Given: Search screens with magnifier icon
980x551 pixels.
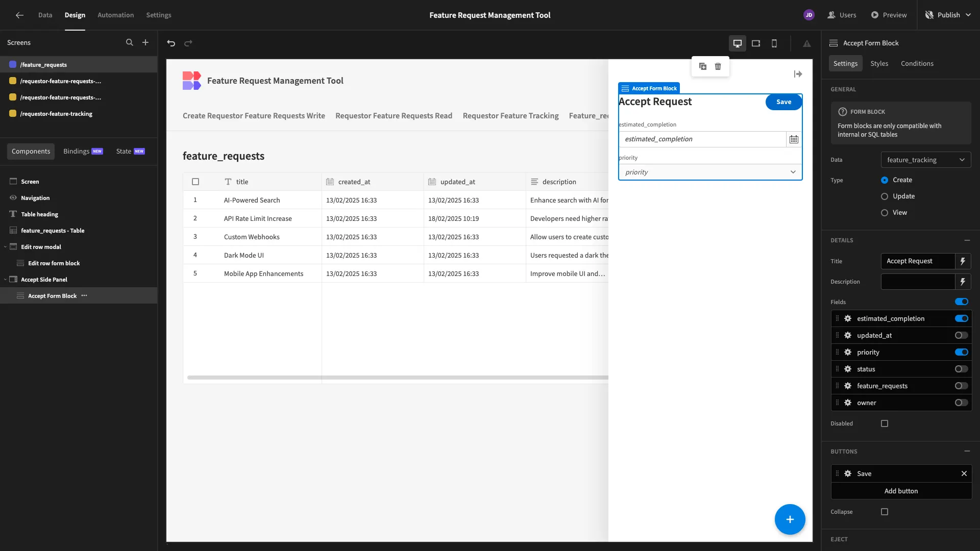Looking at the screenshot, I should pos(130,43).
